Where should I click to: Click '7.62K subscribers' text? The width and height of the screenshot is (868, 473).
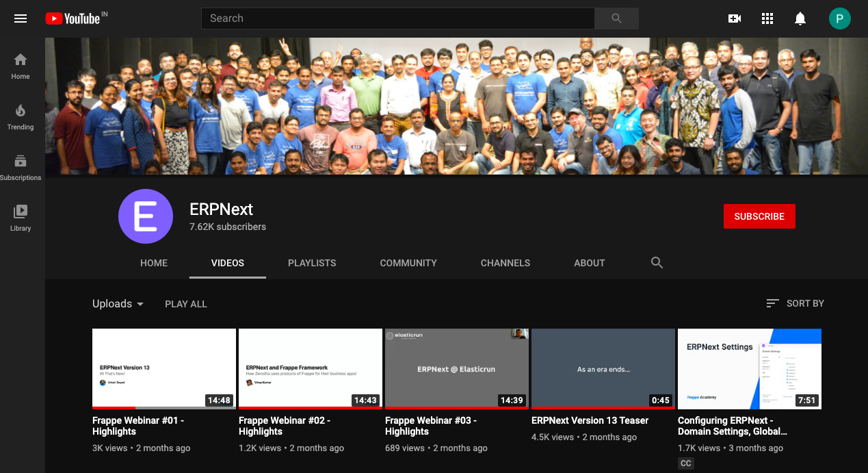(x=228, y=227)
